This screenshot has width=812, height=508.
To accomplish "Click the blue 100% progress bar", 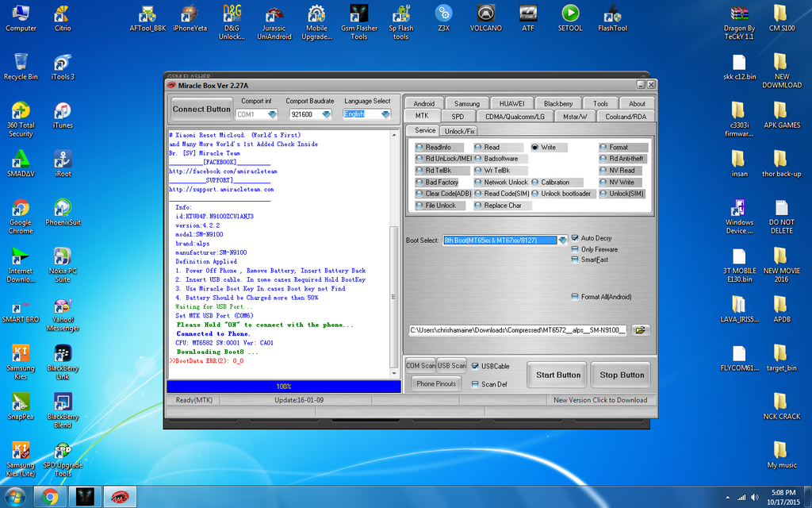I will (x=284, y=387).
